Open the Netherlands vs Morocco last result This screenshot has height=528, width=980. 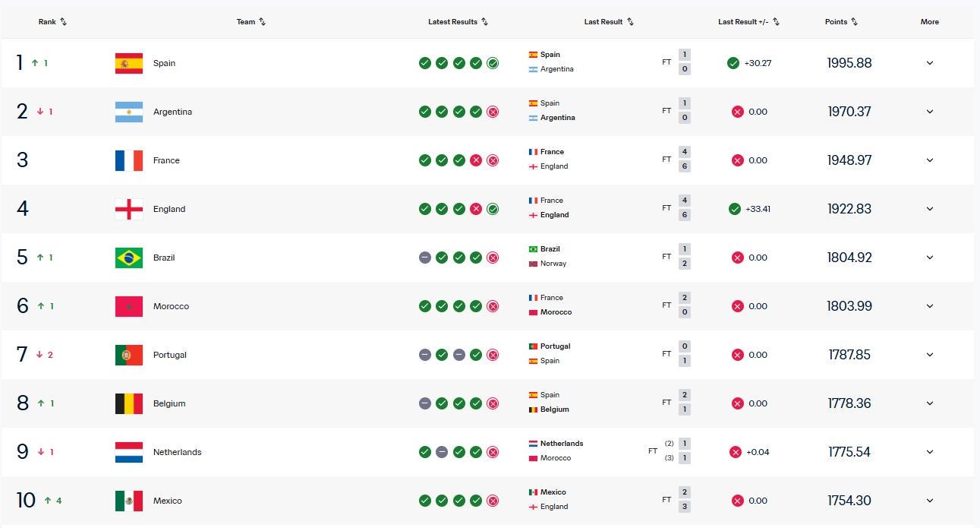tap(609, 451)
